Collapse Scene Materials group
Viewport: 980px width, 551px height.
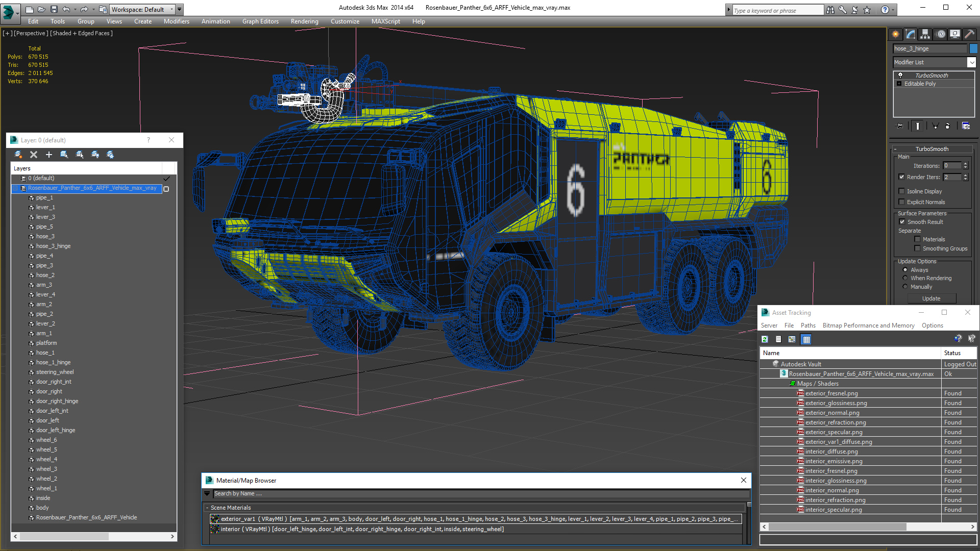coord(207,508)
